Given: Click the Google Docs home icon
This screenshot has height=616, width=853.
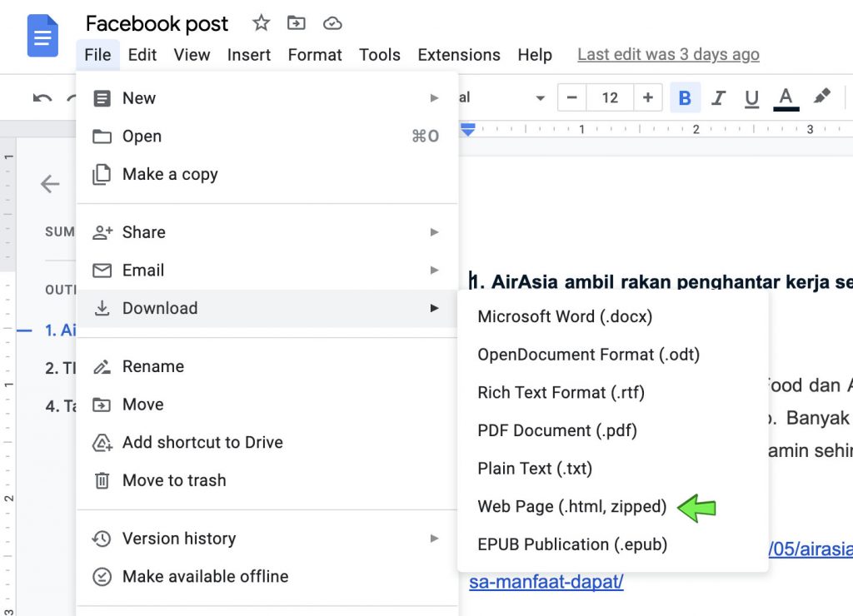Looking at the screenshot, I should click(42, 36).
